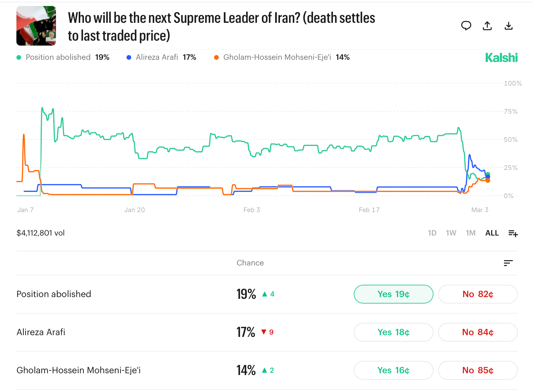Click the share upload icon
533x392 pixels.
(487, 26)
